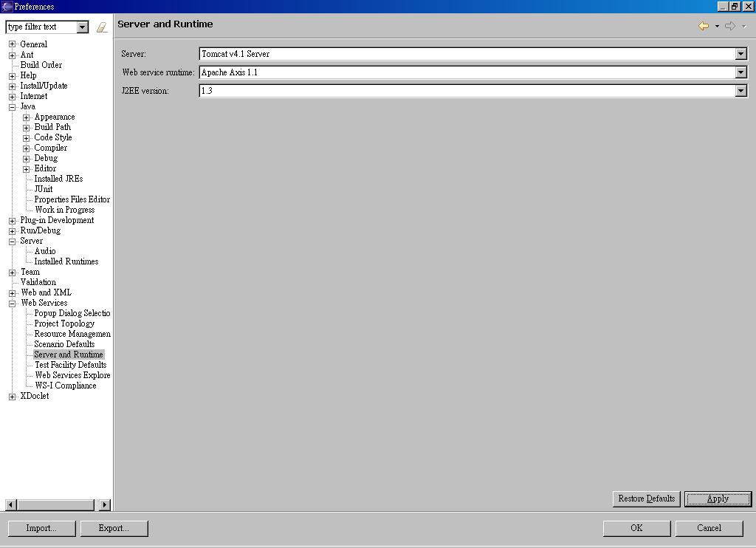Screen dimensions: 756x548
Task: Select Test Facility Defaults item
Action: (x=70, y=365)
